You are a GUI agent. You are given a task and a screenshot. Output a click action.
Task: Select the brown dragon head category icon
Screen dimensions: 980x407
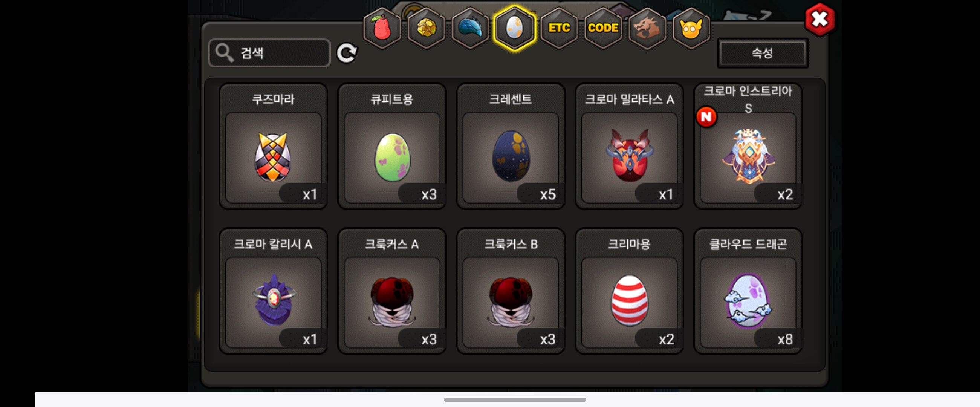point(647,28)
